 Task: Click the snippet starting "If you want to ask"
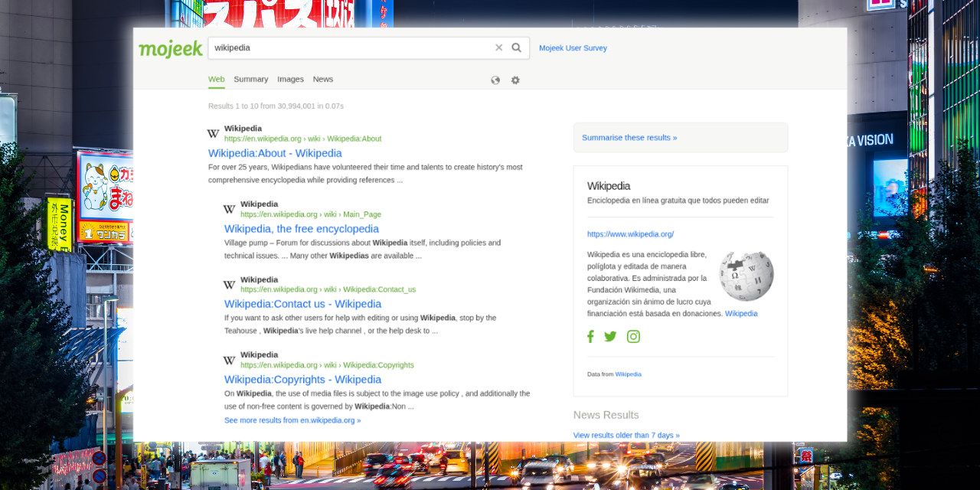(x=361, y=324)
